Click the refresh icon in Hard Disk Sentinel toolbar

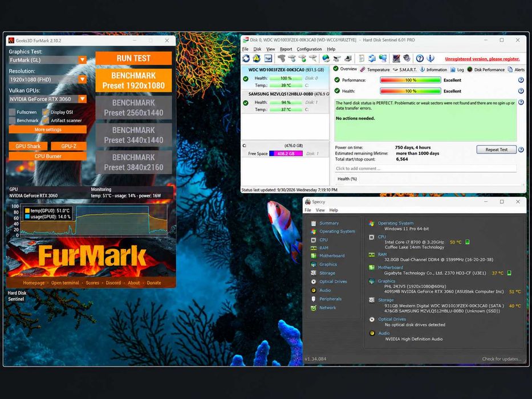[246, 59]
